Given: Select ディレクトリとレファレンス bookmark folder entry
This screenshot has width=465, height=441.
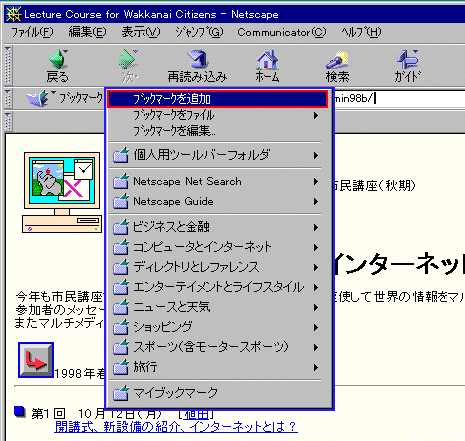Looking at the screenshot, I should (215, 267).
